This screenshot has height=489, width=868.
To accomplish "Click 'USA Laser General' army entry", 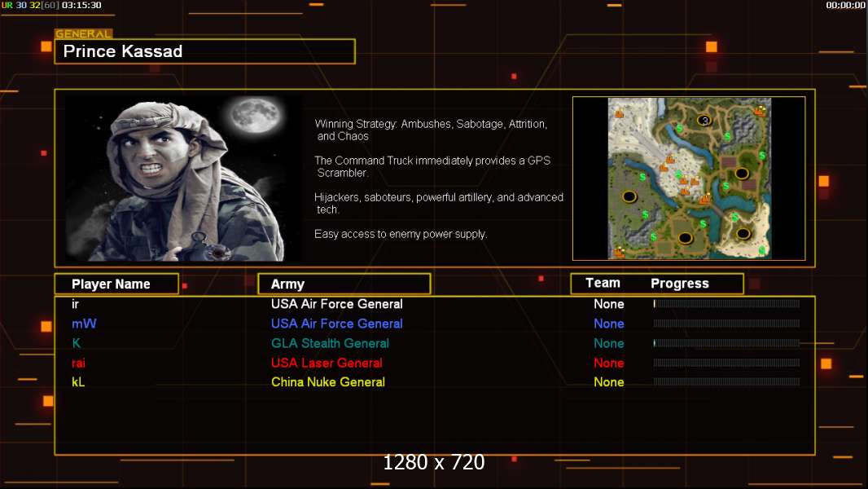I will (x=327, y=363).
